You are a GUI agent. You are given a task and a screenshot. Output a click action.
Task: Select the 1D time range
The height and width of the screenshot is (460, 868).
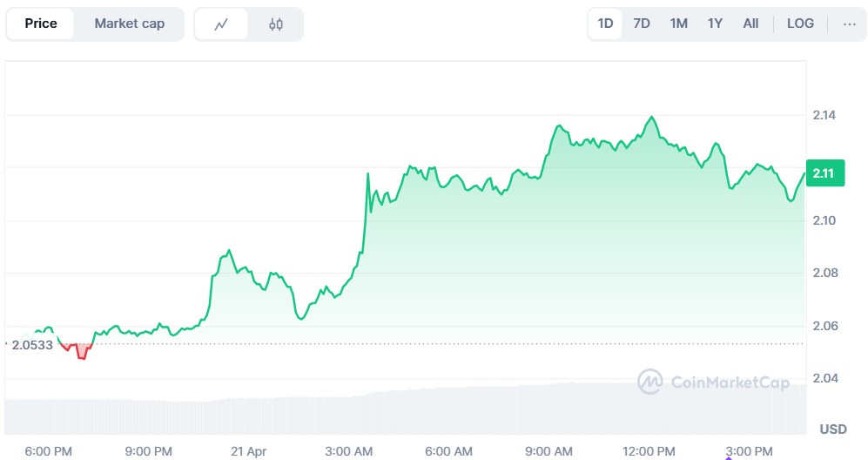[x=606, y=24]
